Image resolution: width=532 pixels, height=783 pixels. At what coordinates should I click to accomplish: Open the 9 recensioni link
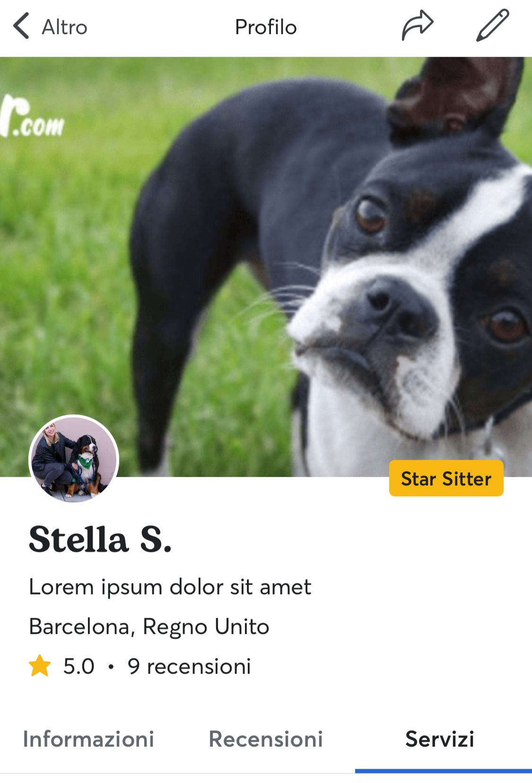click(x=189, y=666)
